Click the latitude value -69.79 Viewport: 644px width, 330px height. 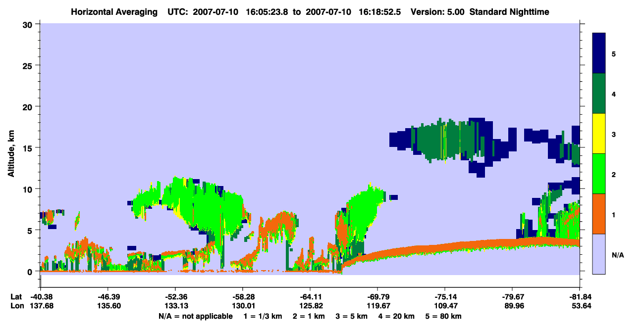pos(377,297)
